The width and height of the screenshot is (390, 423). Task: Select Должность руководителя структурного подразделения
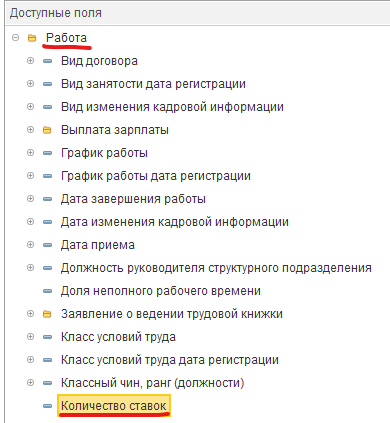[216, 268]
